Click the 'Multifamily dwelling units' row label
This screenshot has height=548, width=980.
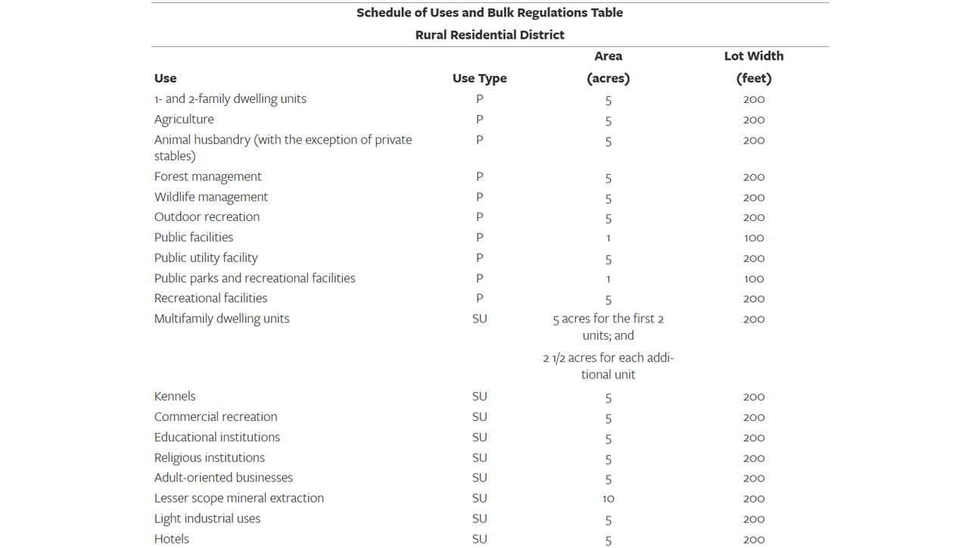(x=222, y=319)
